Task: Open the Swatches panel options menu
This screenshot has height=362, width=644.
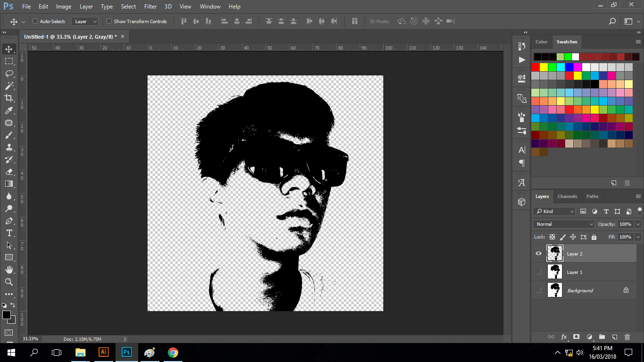Action: [638, 42]
